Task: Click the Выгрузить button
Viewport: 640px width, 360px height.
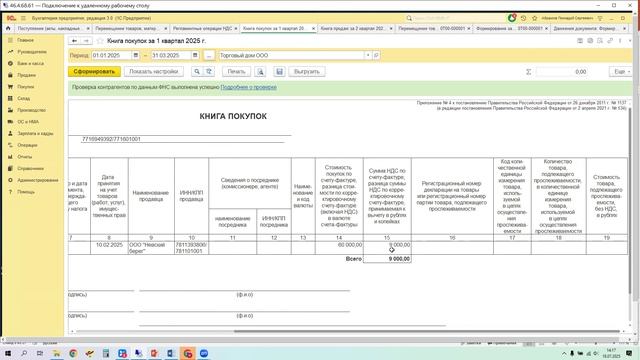Action: tap(307, 71)
